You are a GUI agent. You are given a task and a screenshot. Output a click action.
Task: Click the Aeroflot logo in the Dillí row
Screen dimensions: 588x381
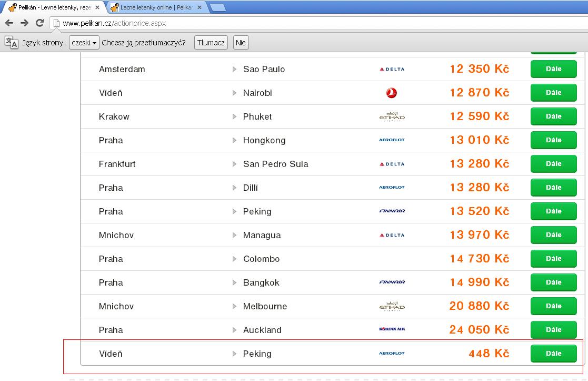pyautogui.click(x=392, y=187)
